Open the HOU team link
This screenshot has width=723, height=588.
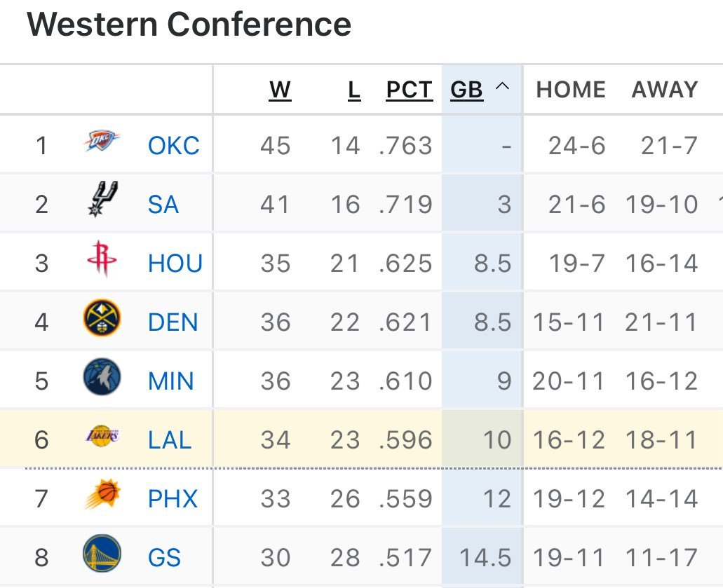pyautogui.click(x=175, y=264)
